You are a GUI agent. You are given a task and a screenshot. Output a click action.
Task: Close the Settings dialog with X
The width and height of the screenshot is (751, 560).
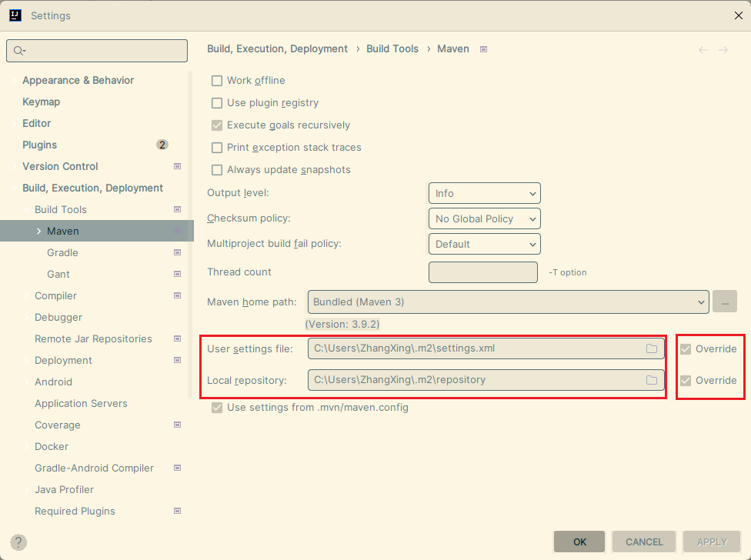(738, 15)
